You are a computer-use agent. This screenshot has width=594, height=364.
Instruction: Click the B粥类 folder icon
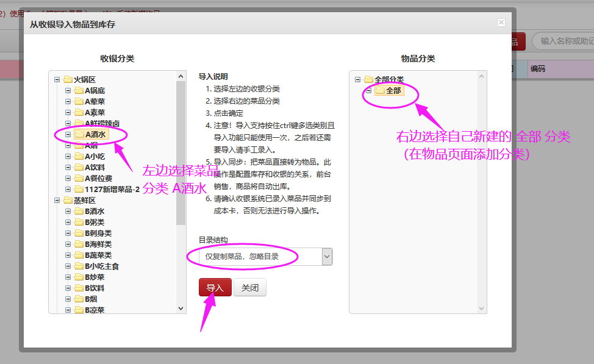(x=79, y=222)
